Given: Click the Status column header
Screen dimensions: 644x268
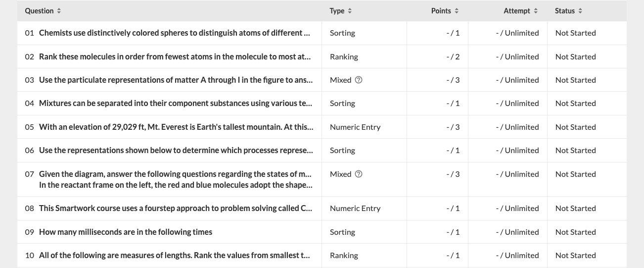Looking at the screenshot, I should coord(564,11).
